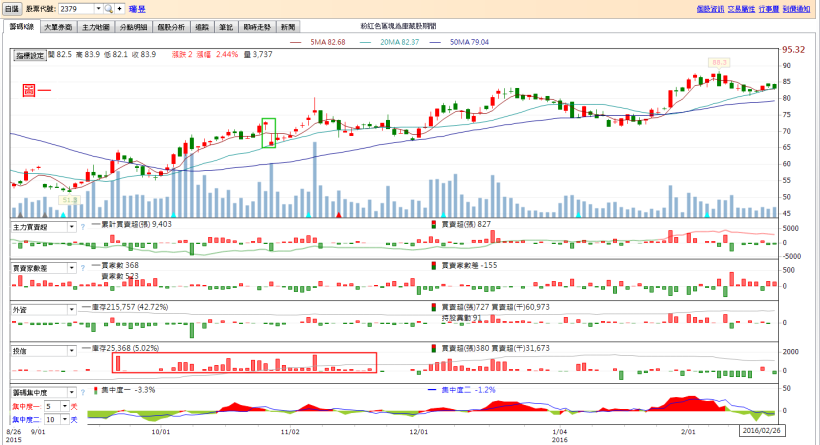Click the 51.8 low price marker
This screenshot has height=445, width=820.
pyautogui.click(x=69, y=200)
